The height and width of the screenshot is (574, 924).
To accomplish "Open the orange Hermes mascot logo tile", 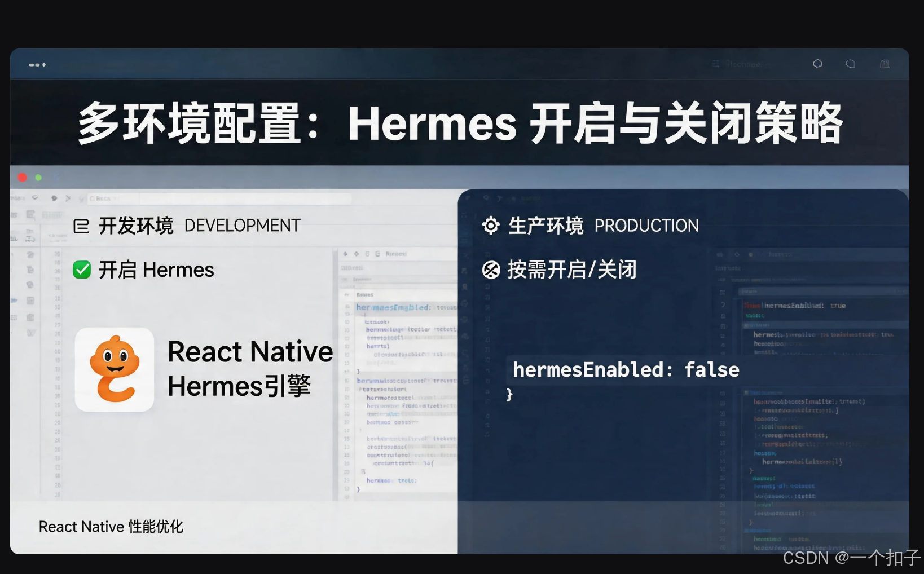I will [x=115, y=369].
